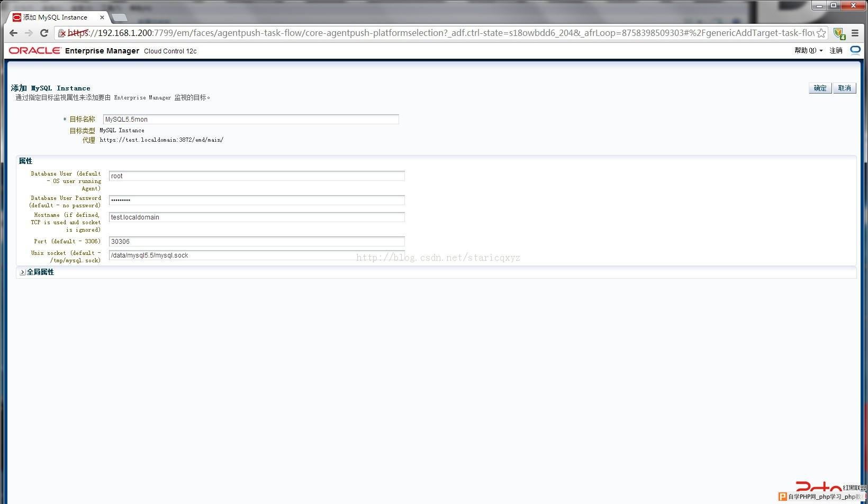This screenshot has height=504, width=868.
Task: Expand the 全局属性 global properties section
Action: 23,272
